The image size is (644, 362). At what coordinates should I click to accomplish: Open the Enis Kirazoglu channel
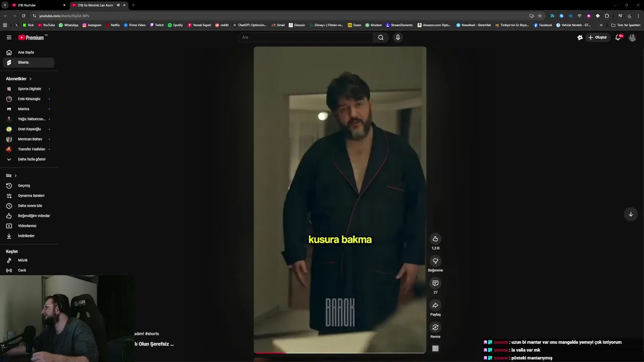click(x=29, y=99)
